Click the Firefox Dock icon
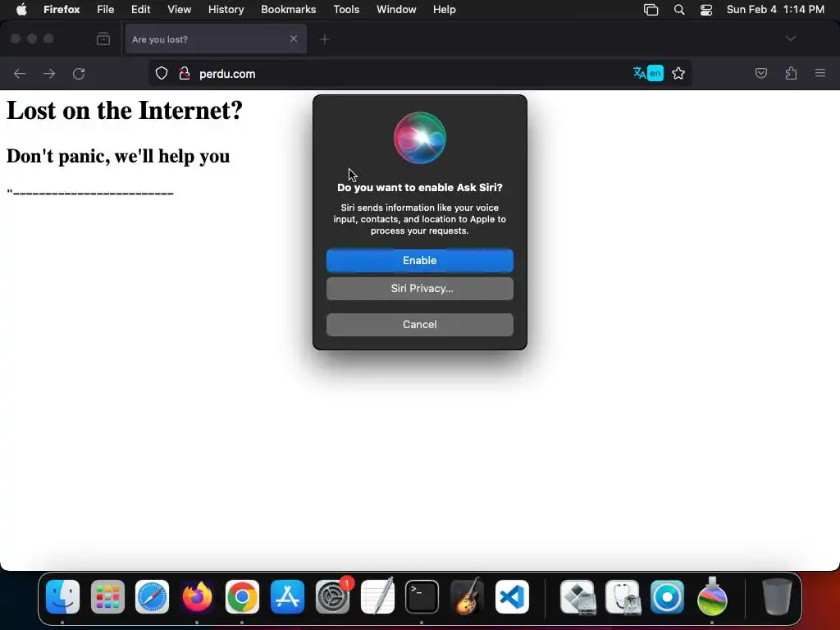Image resolution: width=840 pixels, height=630 pixels. [197, 597]
